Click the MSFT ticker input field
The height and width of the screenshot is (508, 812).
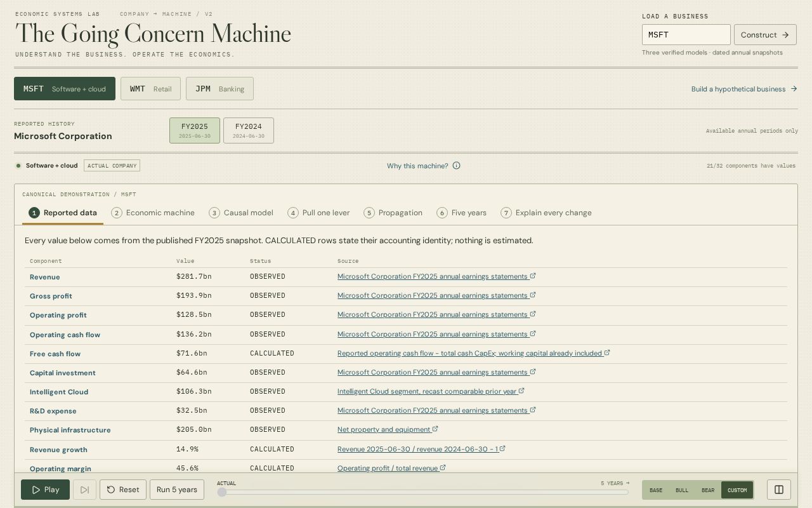686,35
